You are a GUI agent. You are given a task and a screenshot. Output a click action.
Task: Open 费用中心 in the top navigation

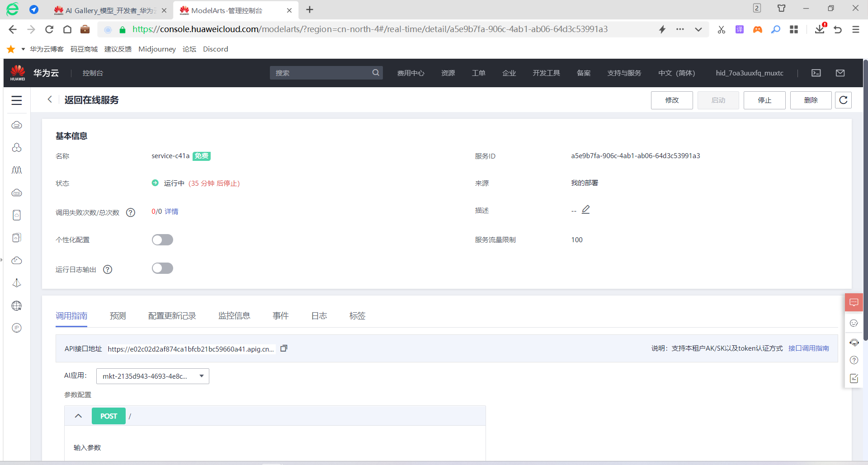410,73
